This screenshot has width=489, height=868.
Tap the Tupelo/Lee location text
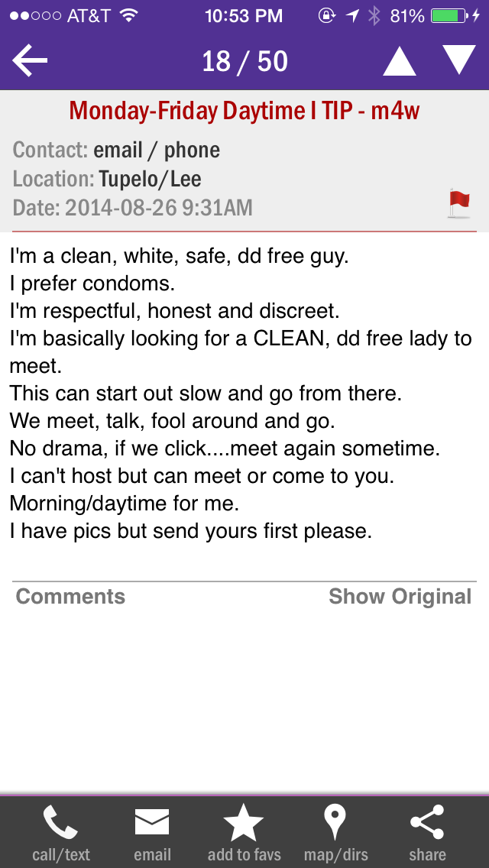[x=150, y=179]
